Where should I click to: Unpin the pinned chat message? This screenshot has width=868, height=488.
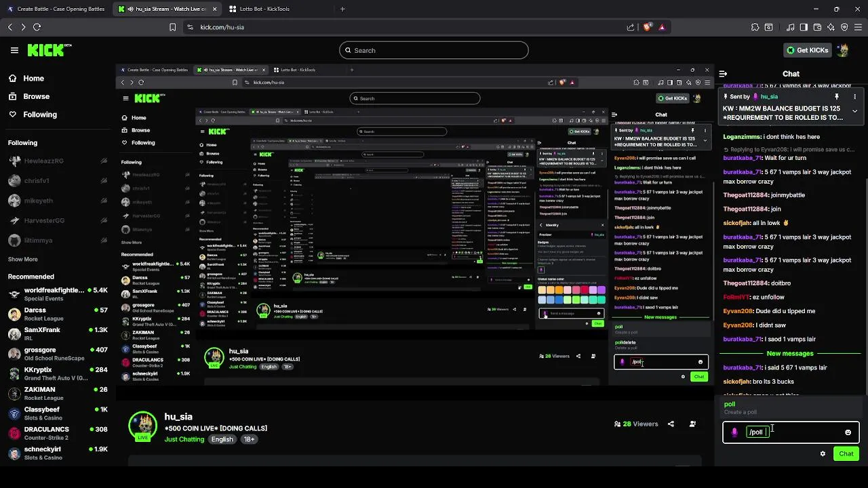pos(837,97)
